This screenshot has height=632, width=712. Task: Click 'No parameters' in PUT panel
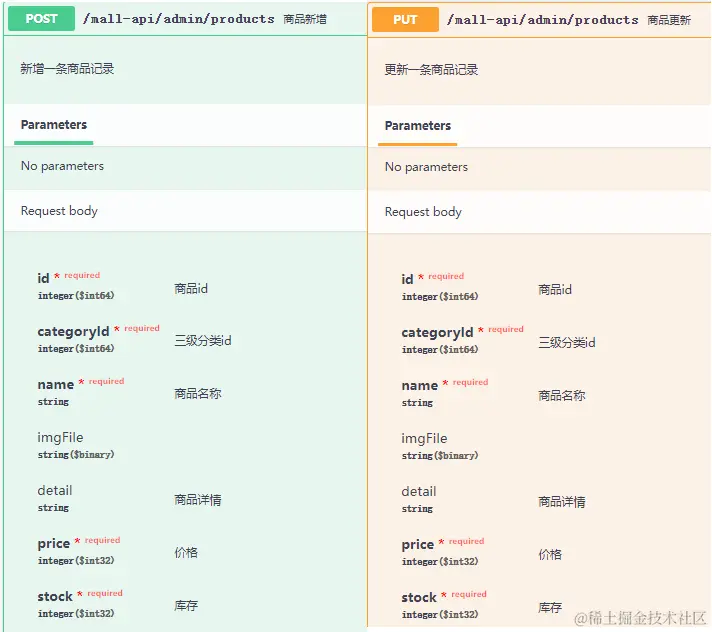(x=426, y=167)
